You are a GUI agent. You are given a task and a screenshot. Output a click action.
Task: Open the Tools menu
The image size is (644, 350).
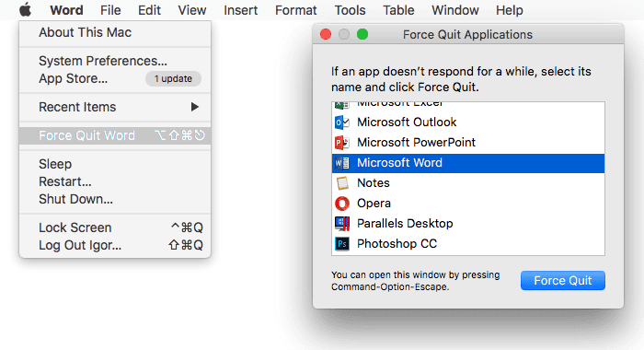pyautogui.click(x=350, y=10)
